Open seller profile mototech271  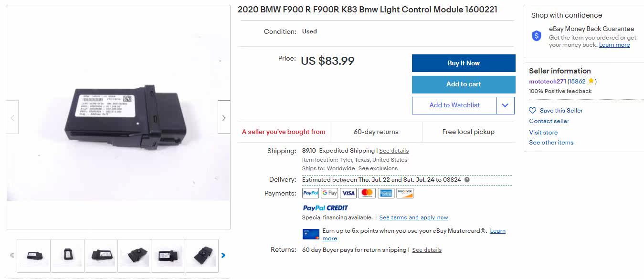pos(547,82)
